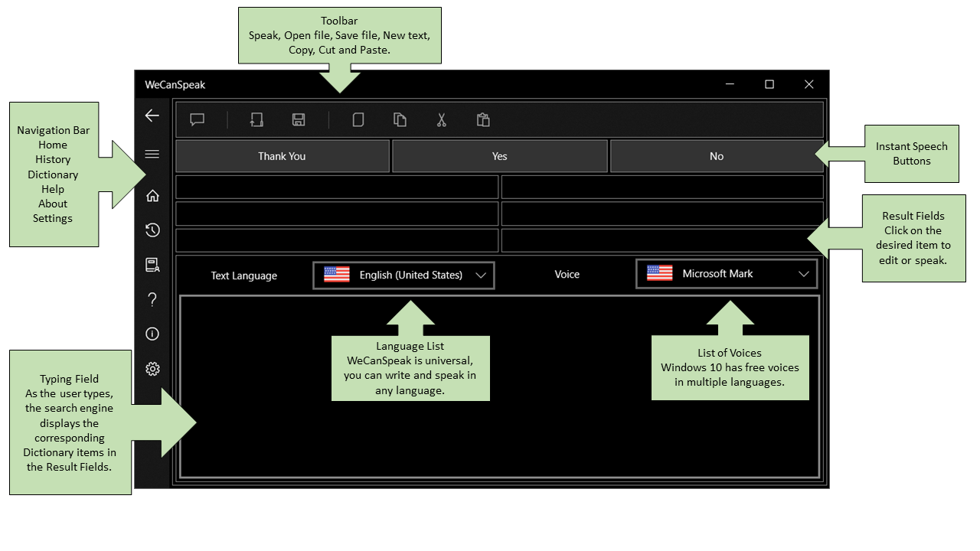Open a file with Open file icon
Viewport: 980px width, 551px height.
256,119
